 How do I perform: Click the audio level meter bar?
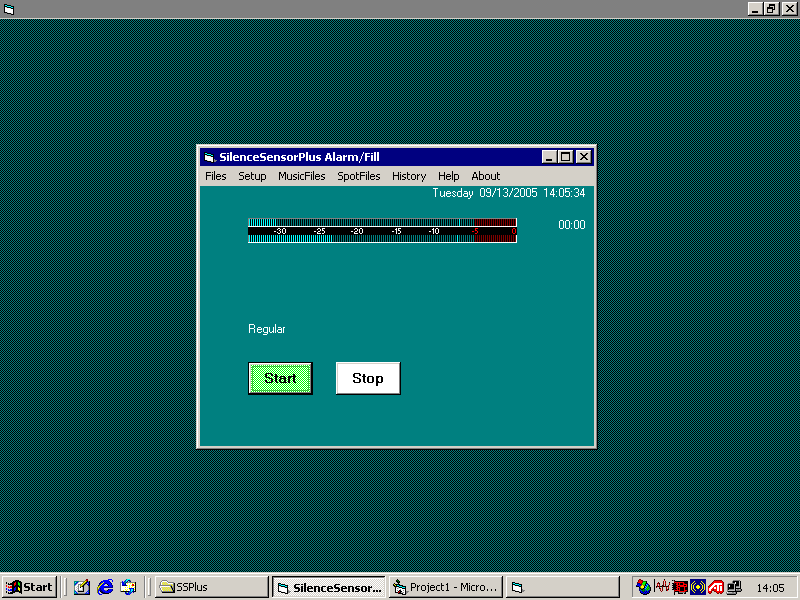(x=382, y=231)
